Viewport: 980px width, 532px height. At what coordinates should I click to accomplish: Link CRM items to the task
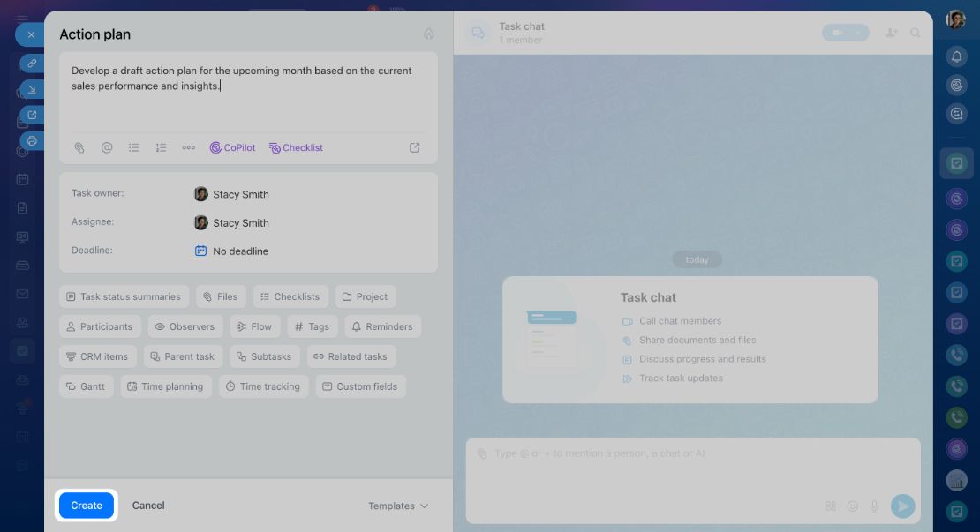97,356
